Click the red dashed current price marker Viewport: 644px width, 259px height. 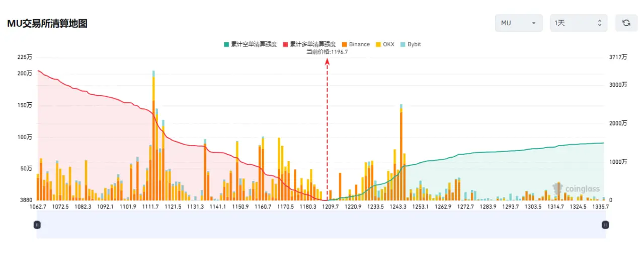(328, 130)
